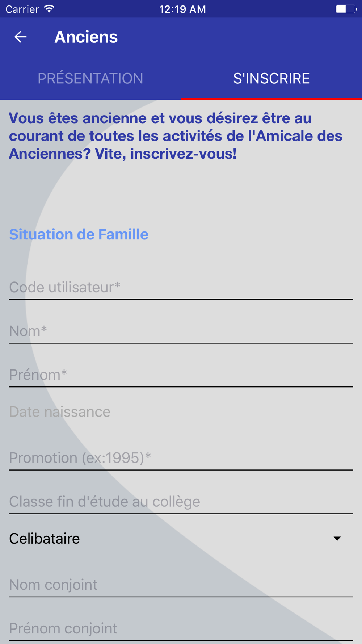The width and height of the screenshot is (362, 644).
Task: Focus the Promotion (ex:1995) field
Action: (x=181, y=458)
